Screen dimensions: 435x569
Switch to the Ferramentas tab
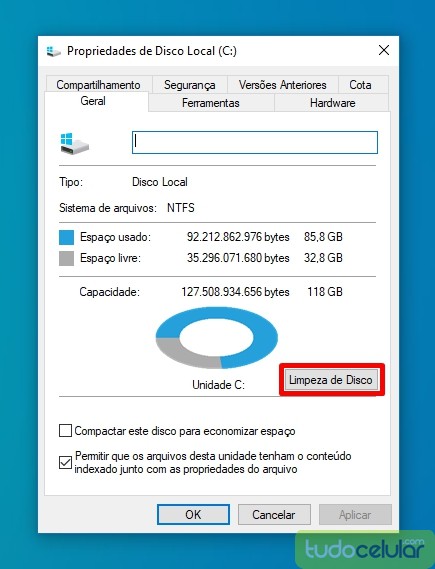coord(211,103)
